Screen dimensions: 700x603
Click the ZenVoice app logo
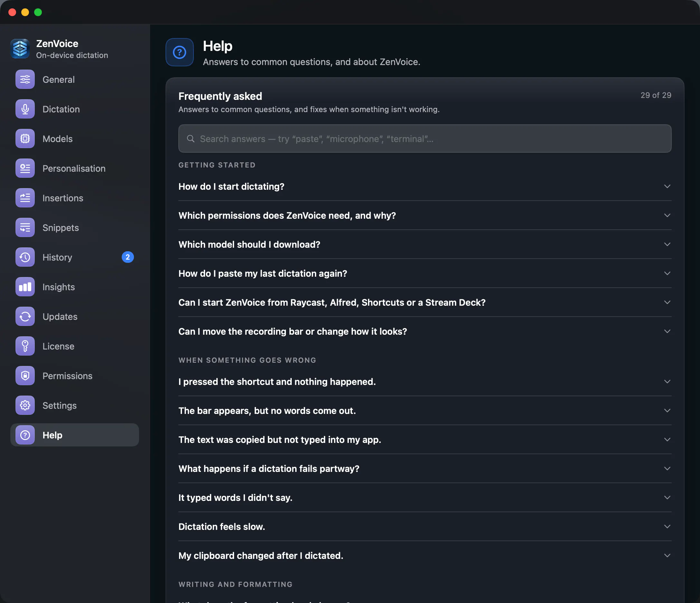tap(20, 49)
